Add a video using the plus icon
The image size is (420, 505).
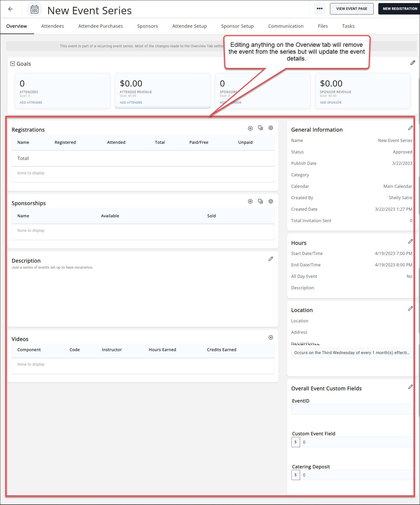[x=271, y=337]
